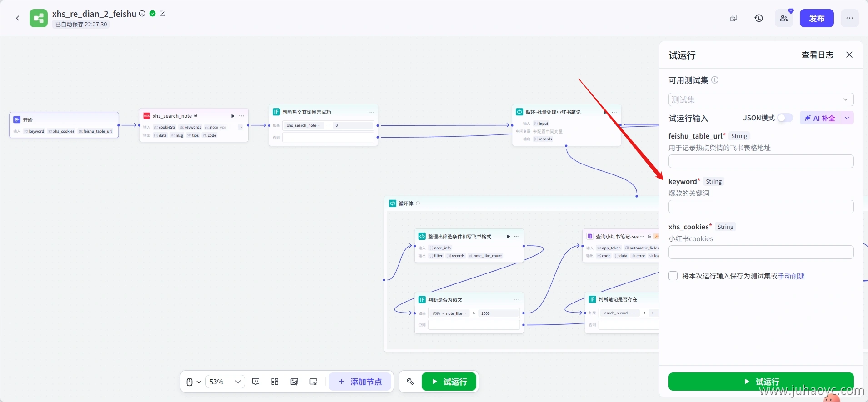The image size is (868, 402).
Task: Open the collaborators people icon
Action: pyautogui.click(x=784, y=18)
